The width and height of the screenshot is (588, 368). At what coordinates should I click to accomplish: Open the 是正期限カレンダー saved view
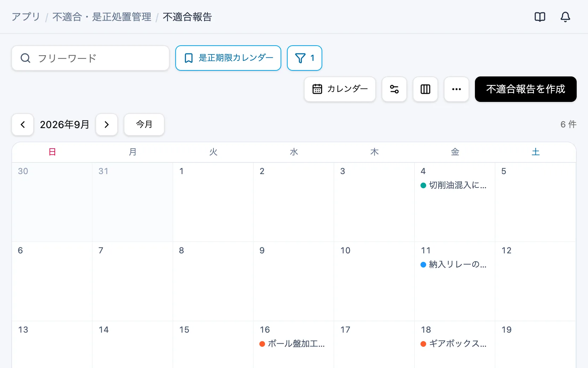click(228, 58)
